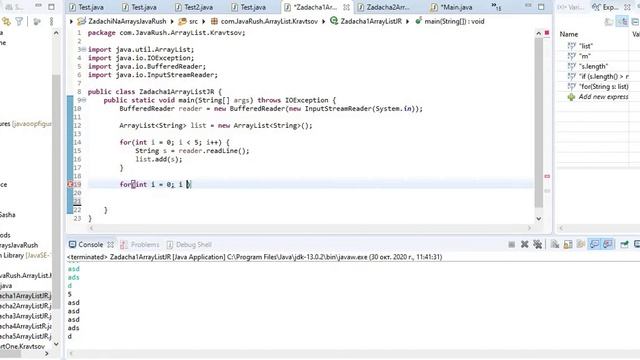Switch to the Test2.java editor tab
The height and width of the screenshot is (360, 640).
194,7
